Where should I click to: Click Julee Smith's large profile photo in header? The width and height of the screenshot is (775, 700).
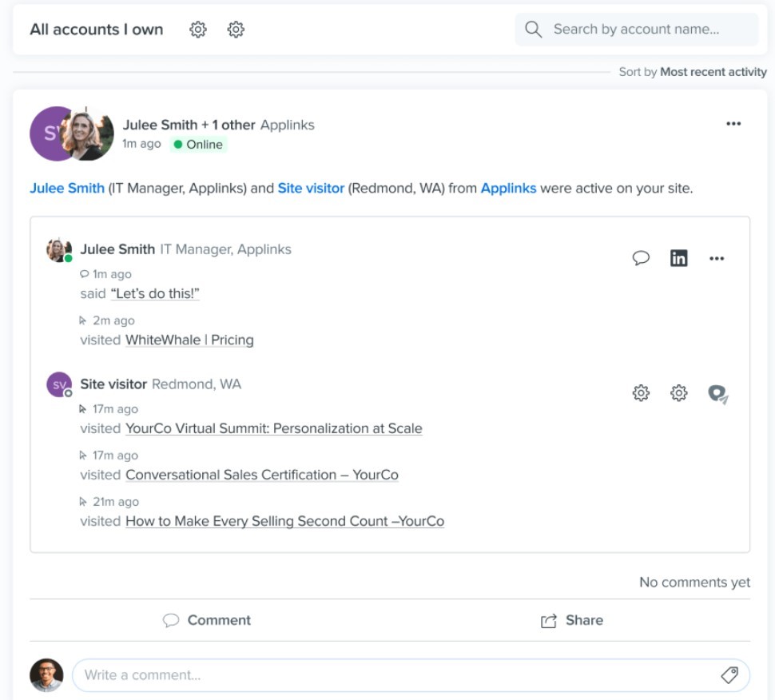pos(87,133)
